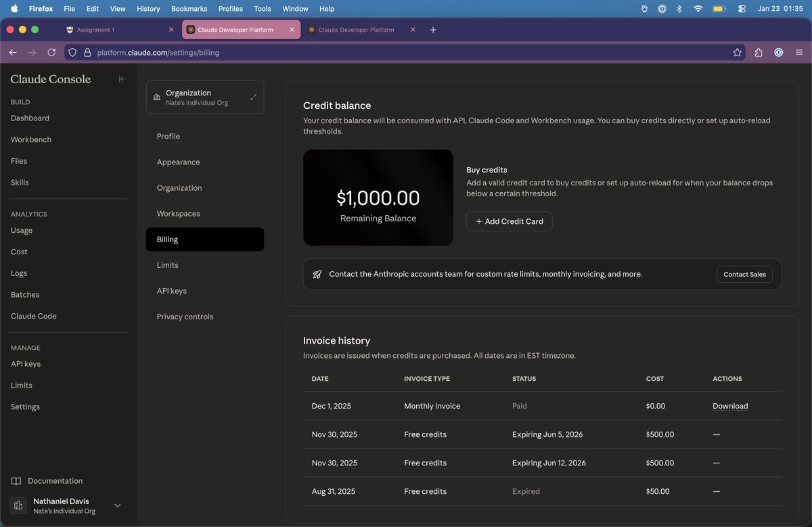
Task: Expand the Nathaniel Davis account menu
Action: (118, 505)
